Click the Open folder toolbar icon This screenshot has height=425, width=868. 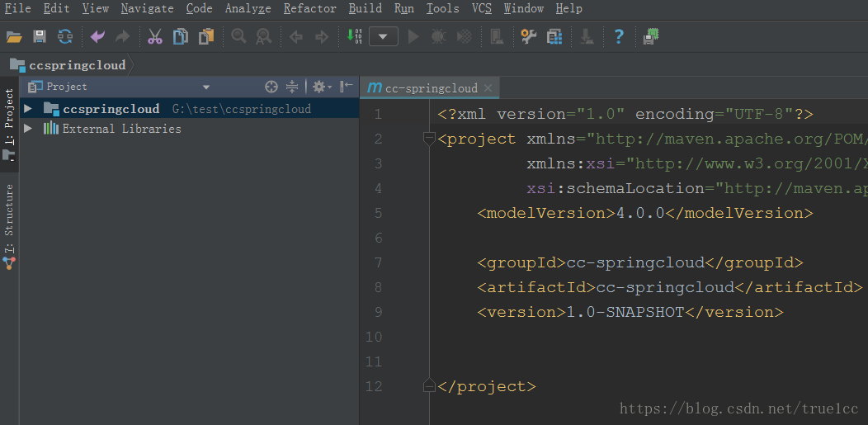tap(14, 37)
